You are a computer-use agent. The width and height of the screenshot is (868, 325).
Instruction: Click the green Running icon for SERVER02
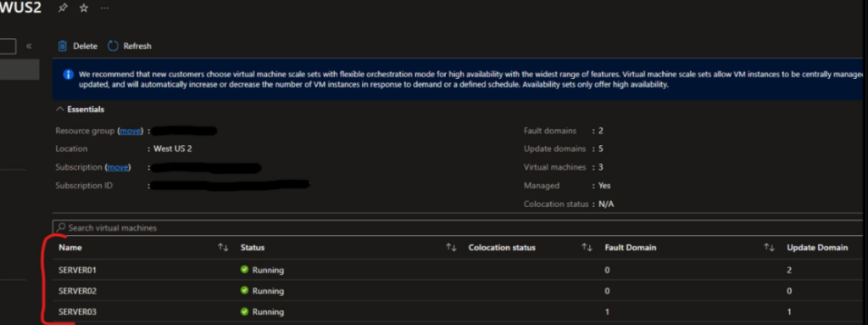245,290
